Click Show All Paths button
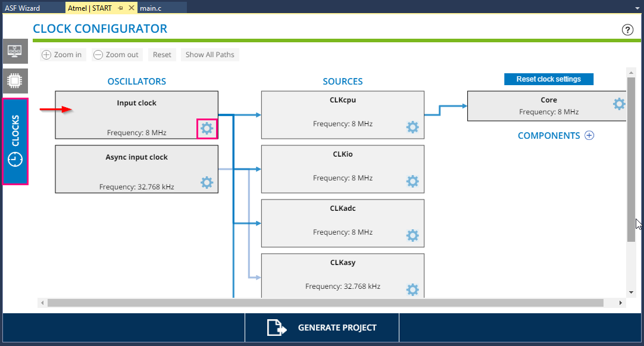The image size is (644, 346). click(210, 55)
